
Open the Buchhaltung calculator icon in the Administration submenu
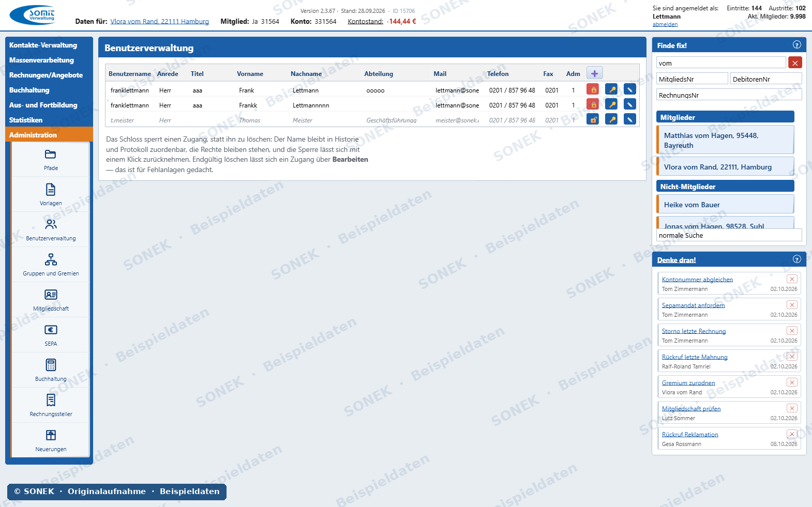click(51, 371)
